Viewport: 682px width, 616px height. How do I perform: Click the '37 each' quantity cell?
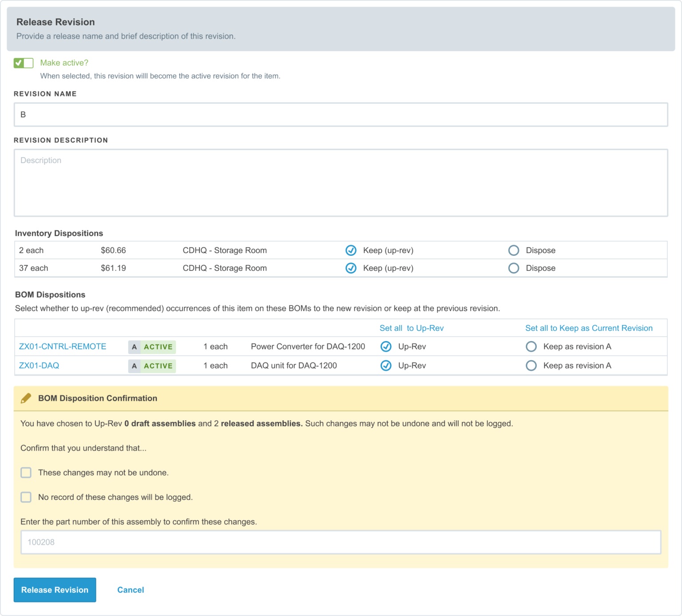[x=34, y=268]
